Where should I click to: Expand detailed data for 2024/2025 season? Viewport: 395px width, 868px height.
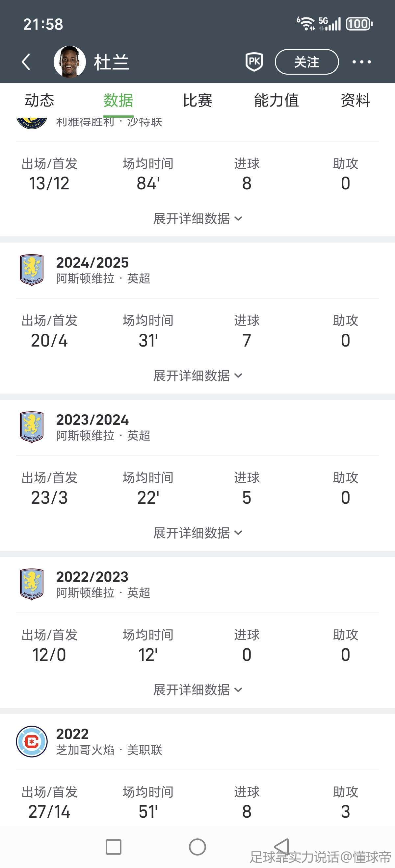pos(197,376)
